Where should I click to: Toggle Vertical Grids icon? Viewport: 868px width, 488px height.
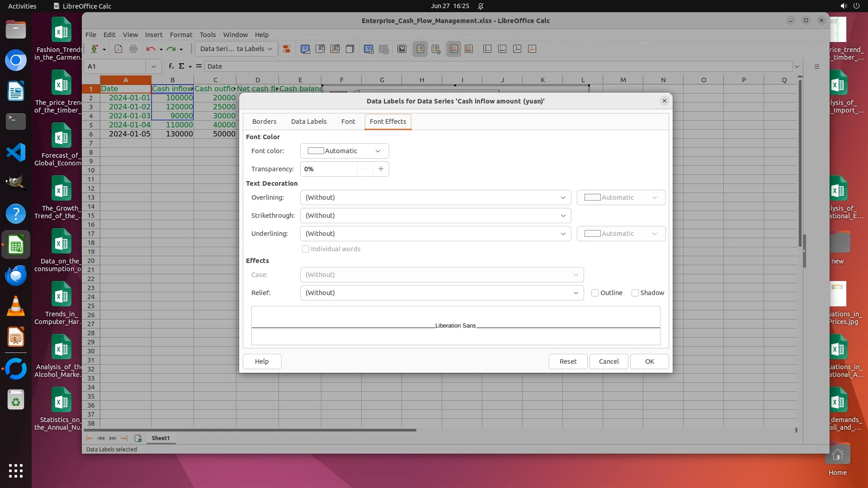(x=469, y=49)
